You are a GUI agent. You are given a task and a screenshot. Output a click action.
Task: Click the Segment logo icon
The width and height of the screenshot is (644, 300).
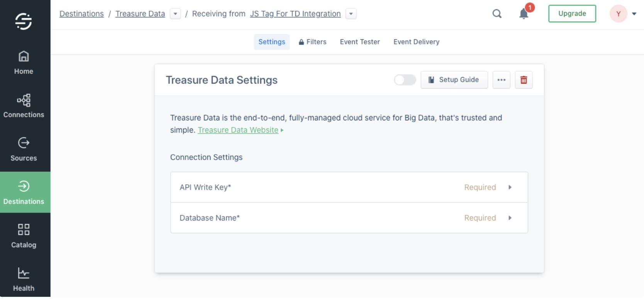(24, 21)
